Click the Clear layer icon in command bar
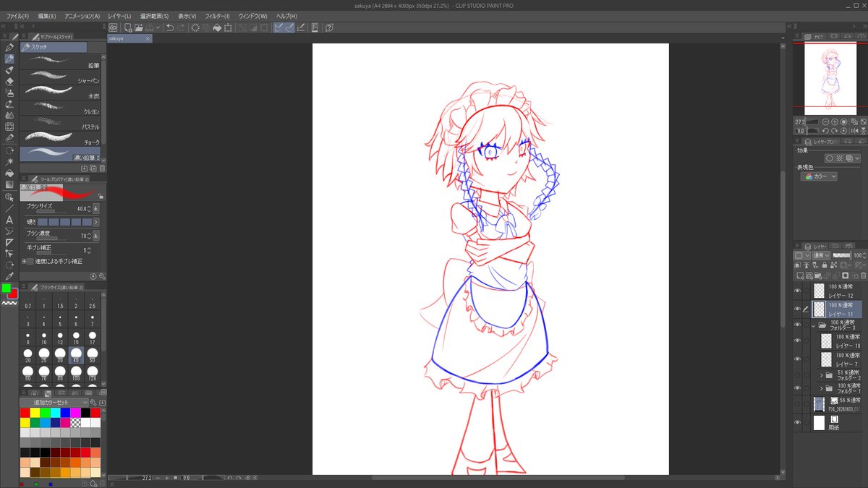868x488 pixels. click(195, 27)
